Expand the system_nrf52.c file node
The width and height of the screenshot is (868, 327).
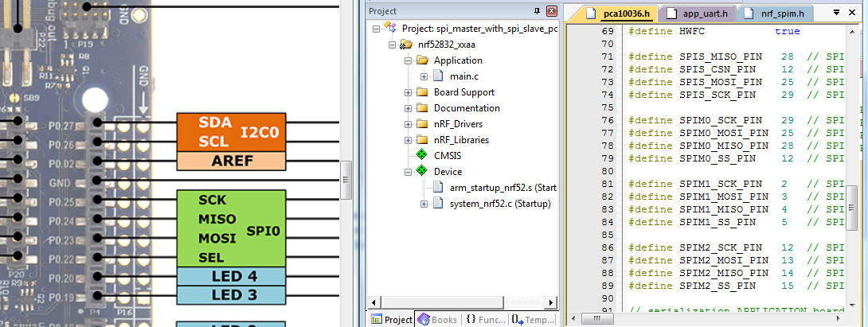[x=424, y=204]
